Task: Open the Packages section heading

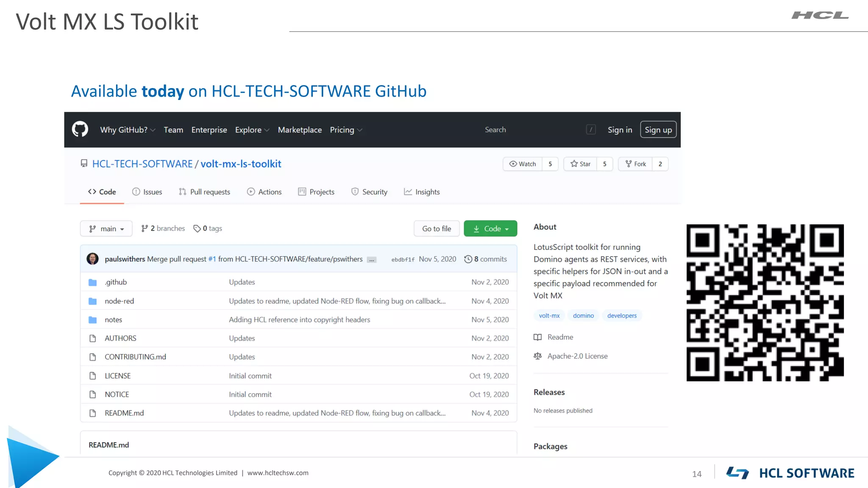Action: coord(550,446)
